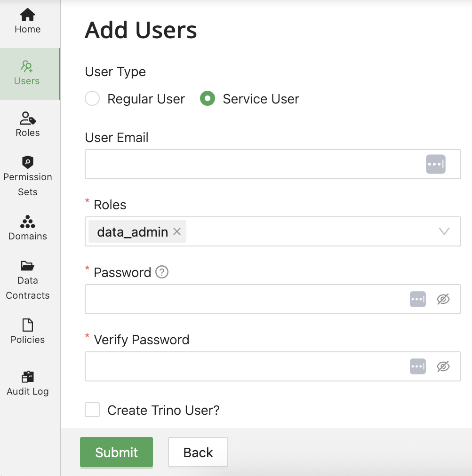Select the Service User radio button
The image size is (472, 476).
[207, 98]
